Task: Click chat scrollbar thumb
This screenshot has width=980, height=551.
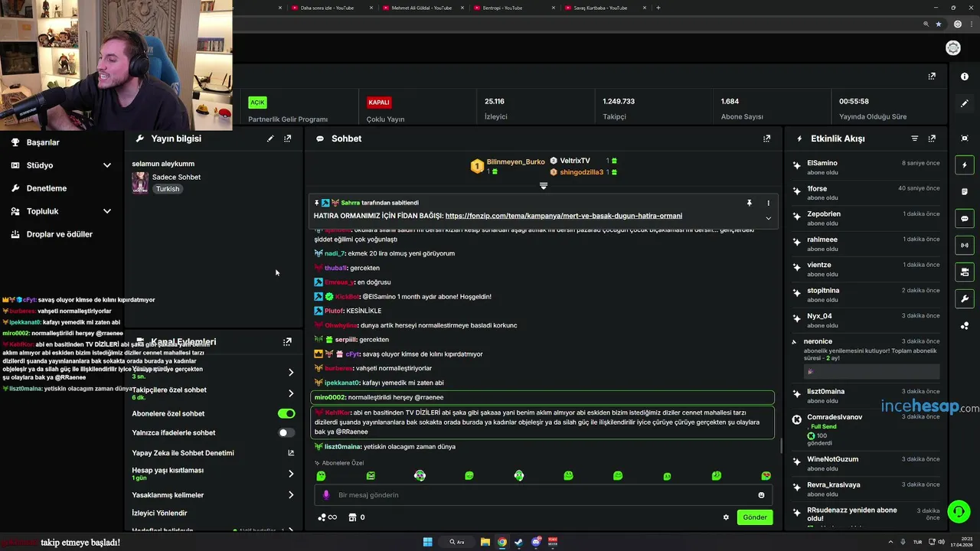Action: [x=781, y=445]
